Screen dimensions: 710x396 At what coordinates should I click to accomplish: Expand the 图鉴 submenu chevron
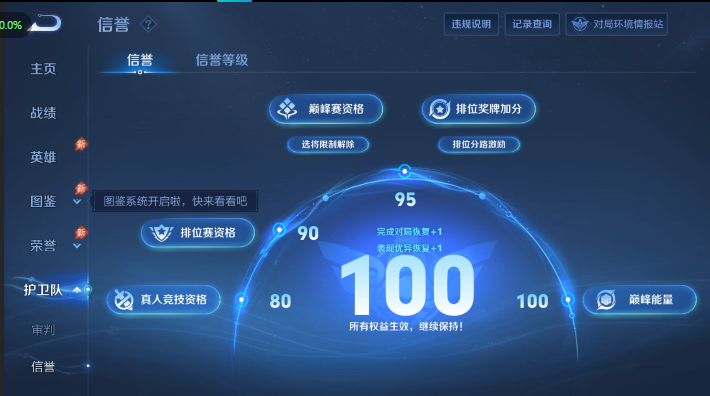77,202
